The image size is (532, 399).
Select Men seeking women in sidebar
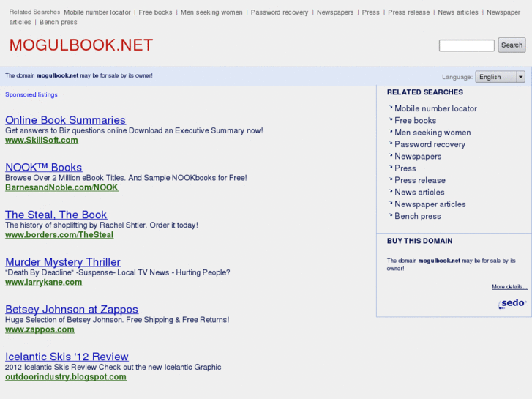point(432,133)
